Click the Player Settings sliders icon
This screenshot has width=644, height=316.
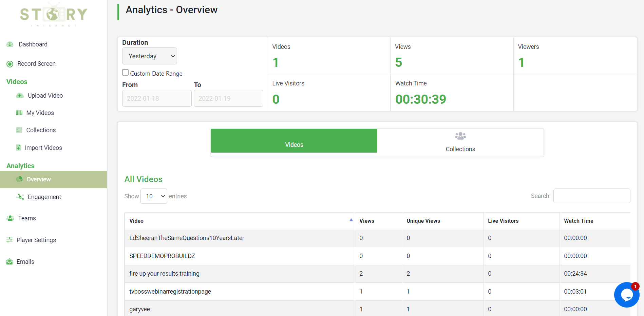(x=10, y=240)
